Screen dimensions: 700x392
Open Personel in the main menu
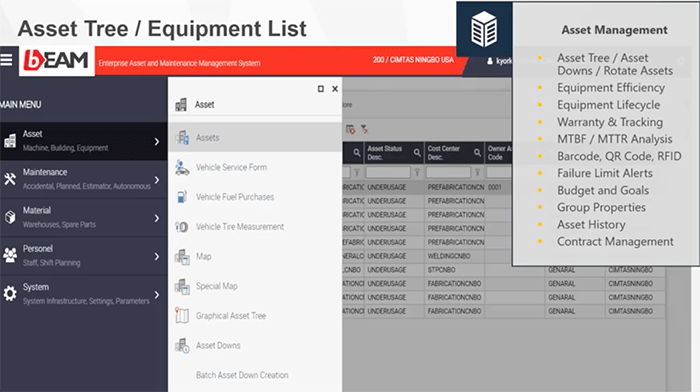tap(83, 256)
